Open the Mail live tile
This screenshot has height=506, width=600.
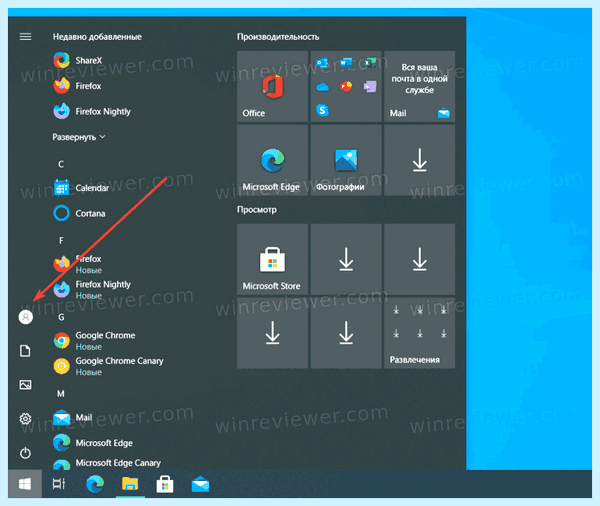tap(419, 87)
